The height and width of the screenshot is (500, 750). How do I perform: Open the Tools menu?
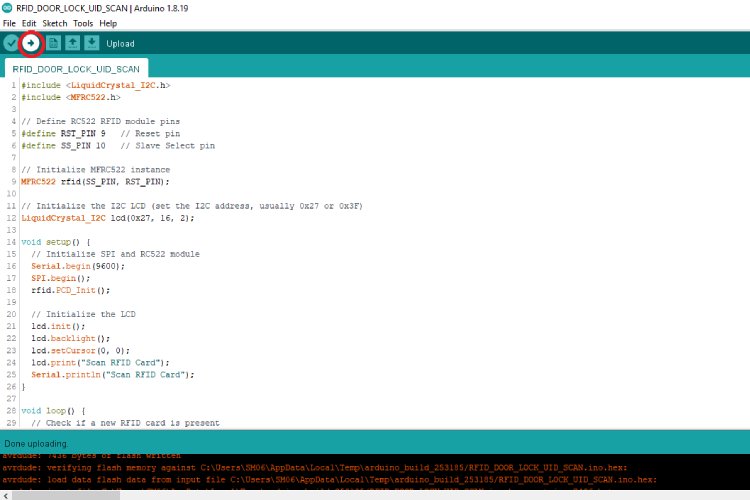click(x=83, y=23)
